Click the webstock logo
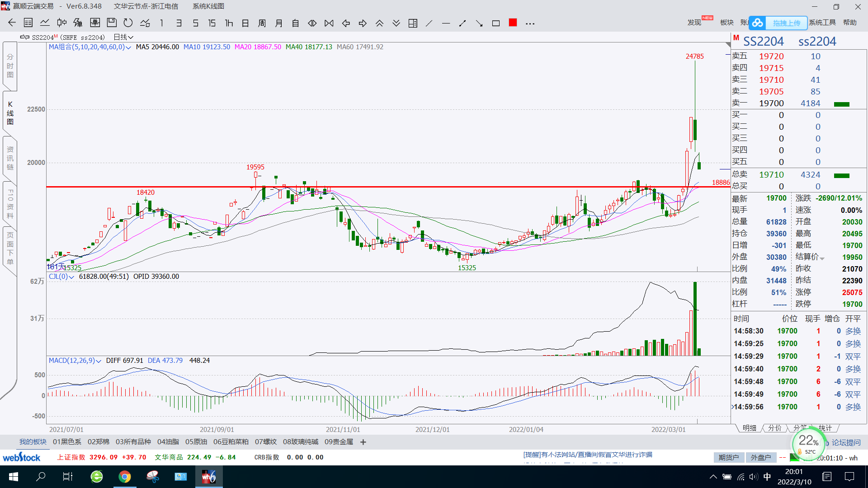The image size is (868, 488). coord(21,457)
